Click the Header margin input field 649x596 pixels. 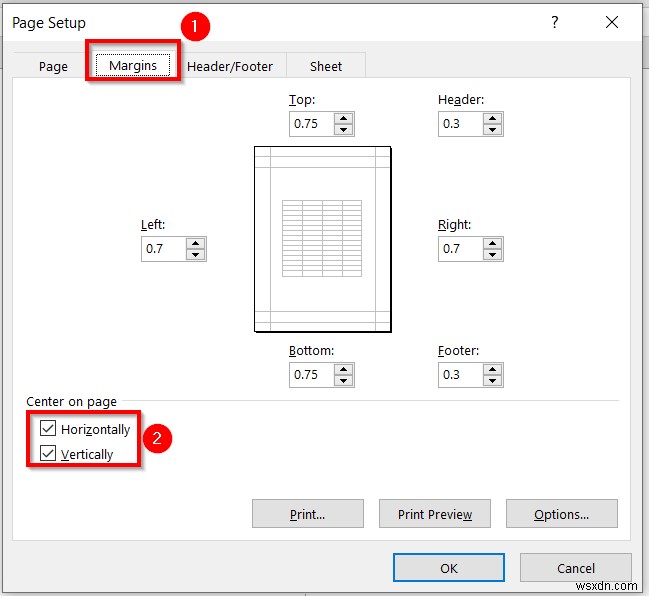coord(461,124)
